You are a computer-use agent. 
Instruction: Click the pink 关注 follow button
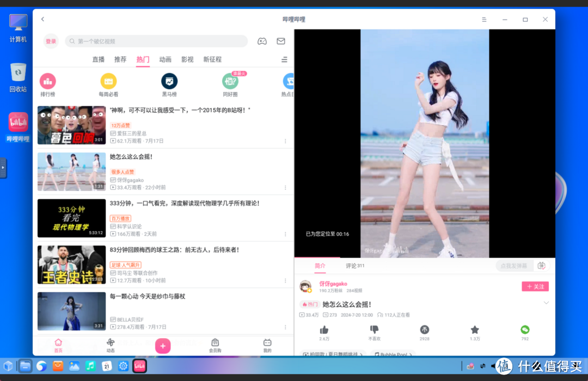535,286
